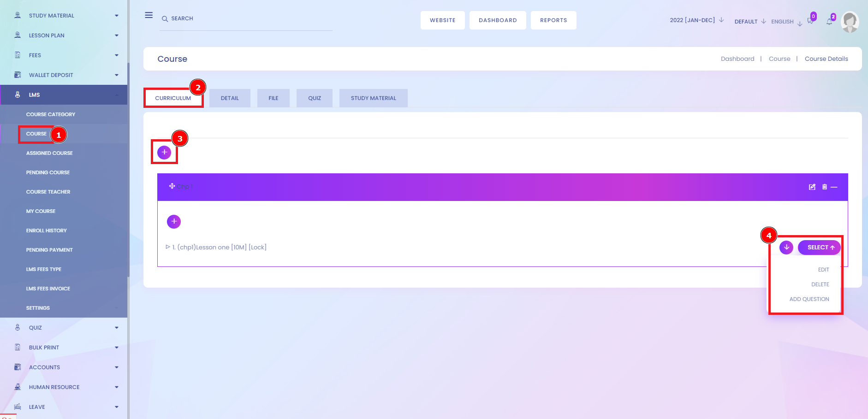The width and height of the screenshot is (868, 419).
Task: Edit the Chp 1 chapter title
Action: click(812, 187)
